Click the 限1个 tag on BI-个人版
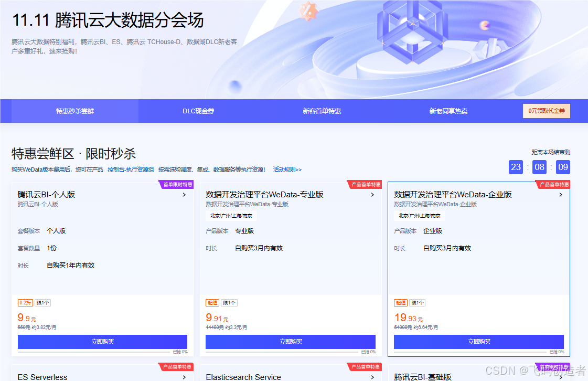Image resolution: width=588 pixels, height=381 pixels. coord(43,303)
